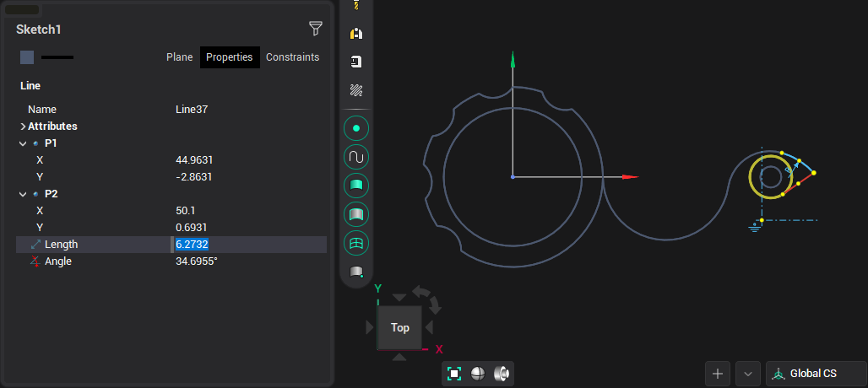This screenshot has width=868, height=388.
Task: Select the curve tool with the wave icon
Action: (x=356, y=157)
